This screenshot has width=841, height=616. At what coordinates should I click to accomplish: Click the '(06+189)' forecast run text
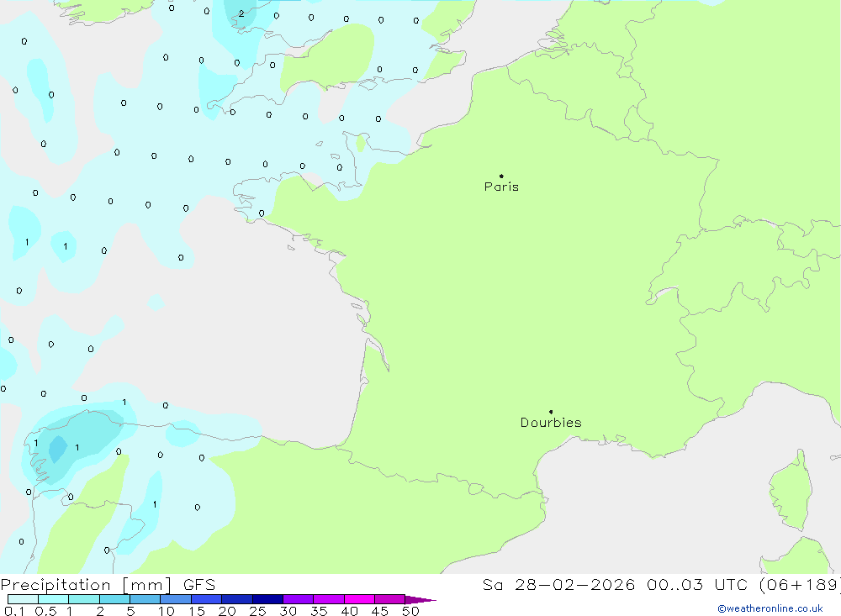(x=800, y=584)
